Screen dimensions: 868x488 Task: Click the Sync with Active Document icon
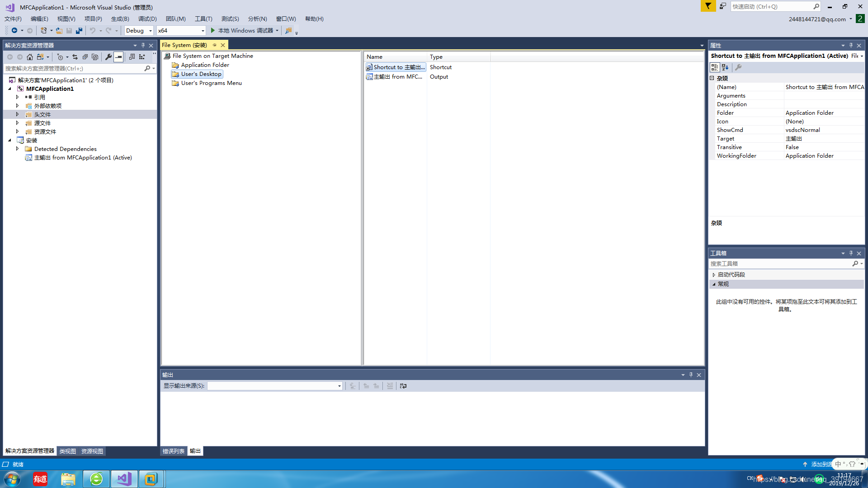click(75, 57)
